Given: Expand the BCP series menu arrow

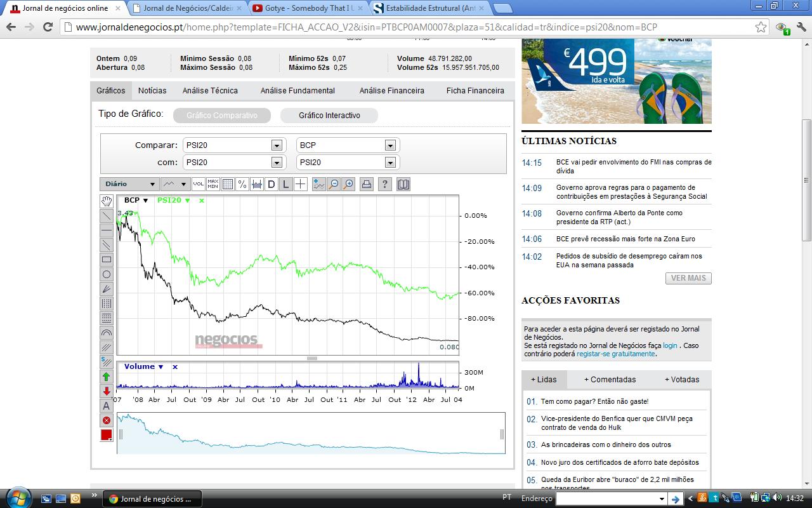Looking at the screenshot, I should (x=146, y=201).
